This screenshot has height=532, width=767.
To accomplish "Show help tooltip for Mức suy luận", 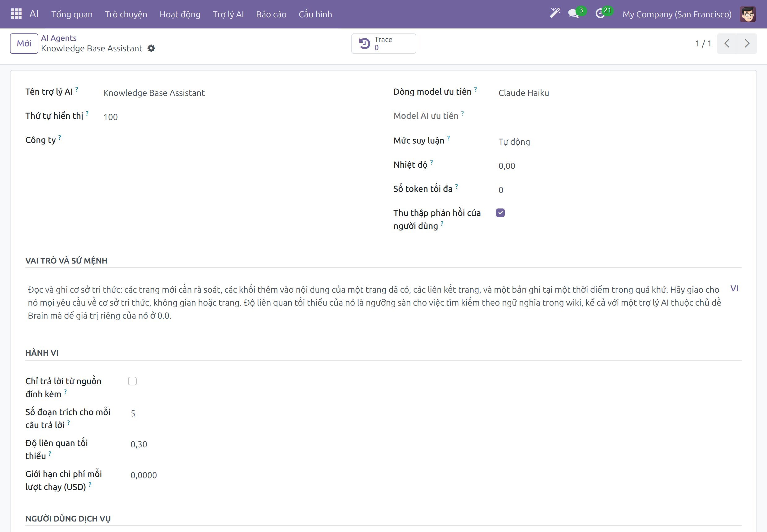I will pos(448,138).
